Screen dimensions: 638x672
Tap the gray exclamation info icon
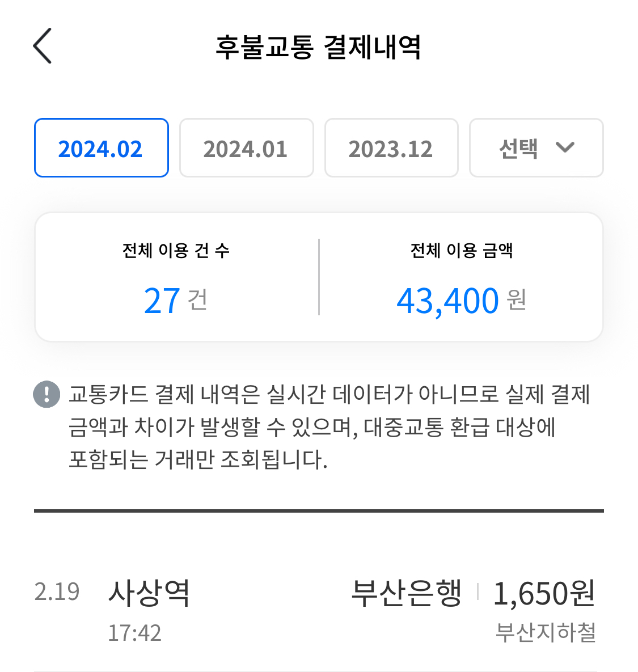click(x=47, y=394)
